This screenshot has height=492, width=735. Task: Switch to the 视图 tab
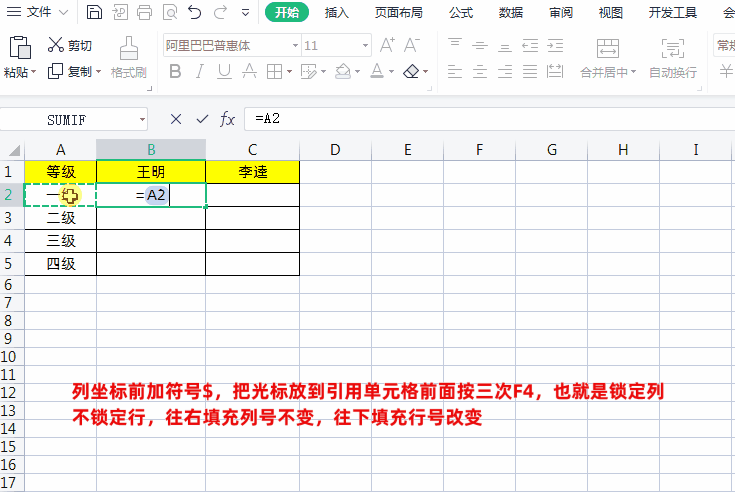611,12
